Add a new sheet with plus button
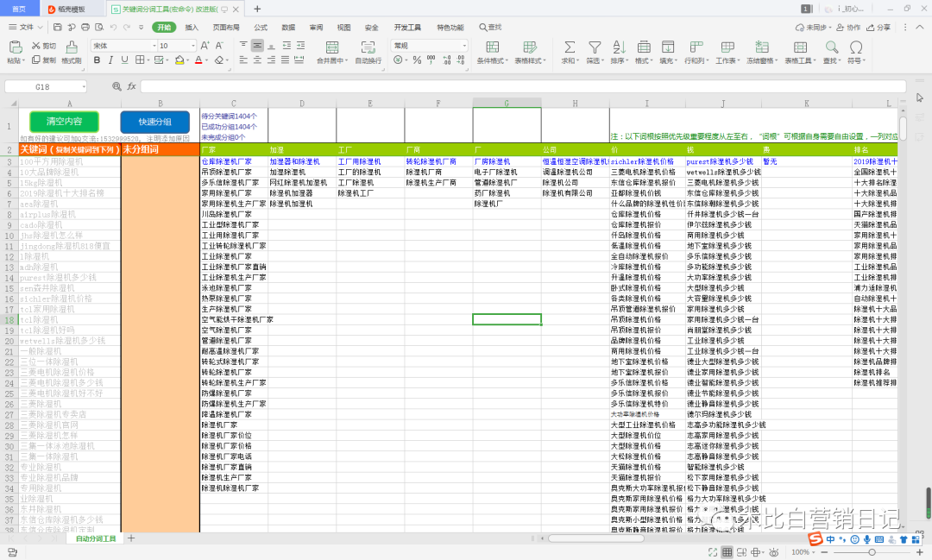 (131, 538)
